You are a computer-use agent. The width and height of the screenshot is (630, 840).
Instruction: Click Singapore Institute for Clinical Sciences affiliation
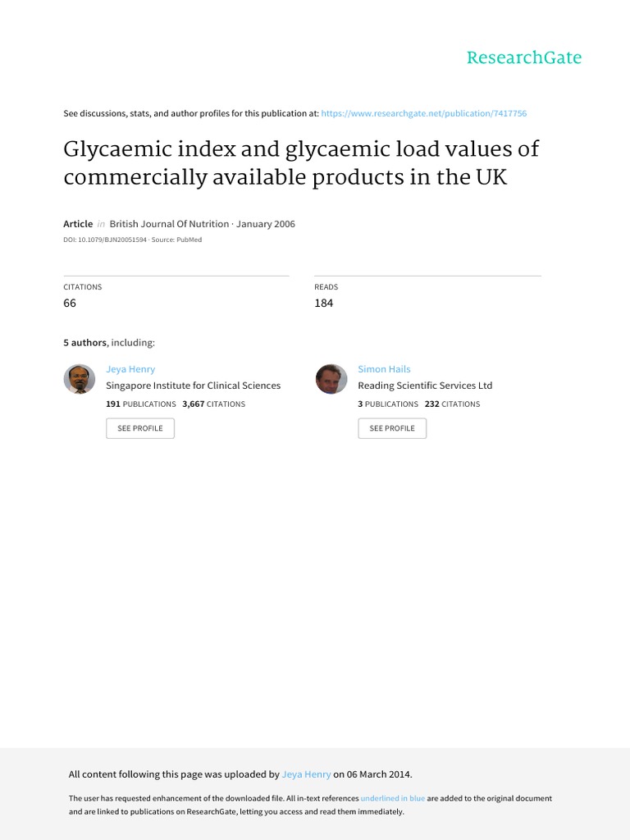click(194, 386)
